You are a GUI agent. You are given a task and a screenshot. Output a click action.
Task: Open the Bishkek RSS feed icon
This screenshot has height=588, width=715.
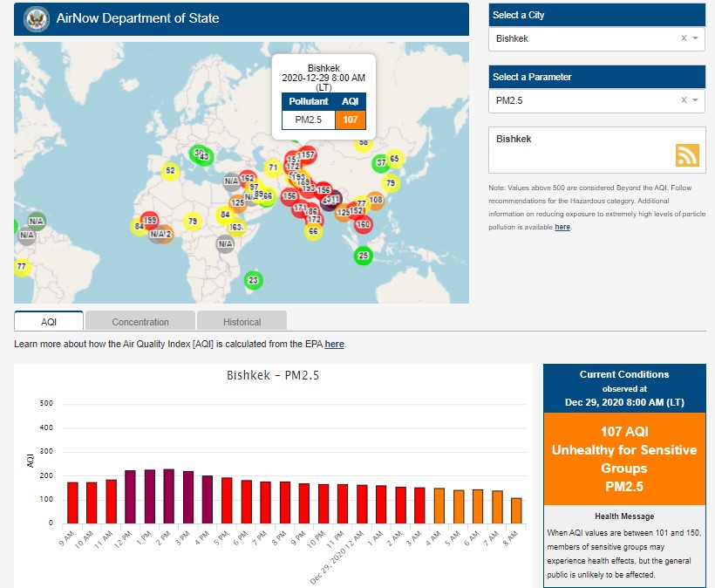[x=687, y=154]
